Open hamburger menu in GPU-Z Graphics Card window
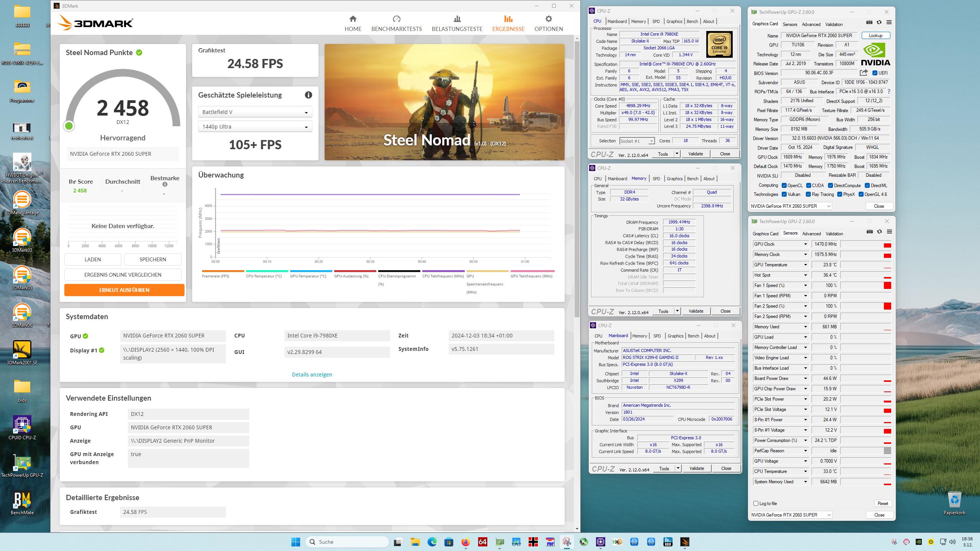 [x=889, y=22]
